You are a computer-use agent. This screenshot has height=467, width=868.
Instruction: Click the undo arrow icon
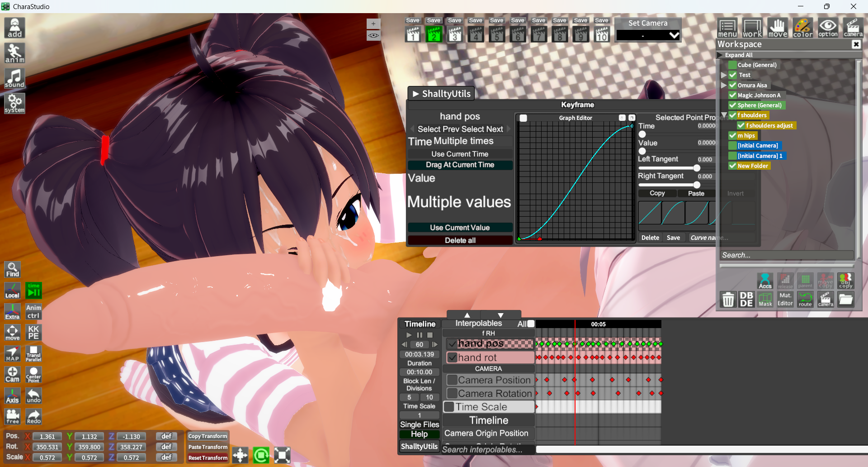(33, 395)
